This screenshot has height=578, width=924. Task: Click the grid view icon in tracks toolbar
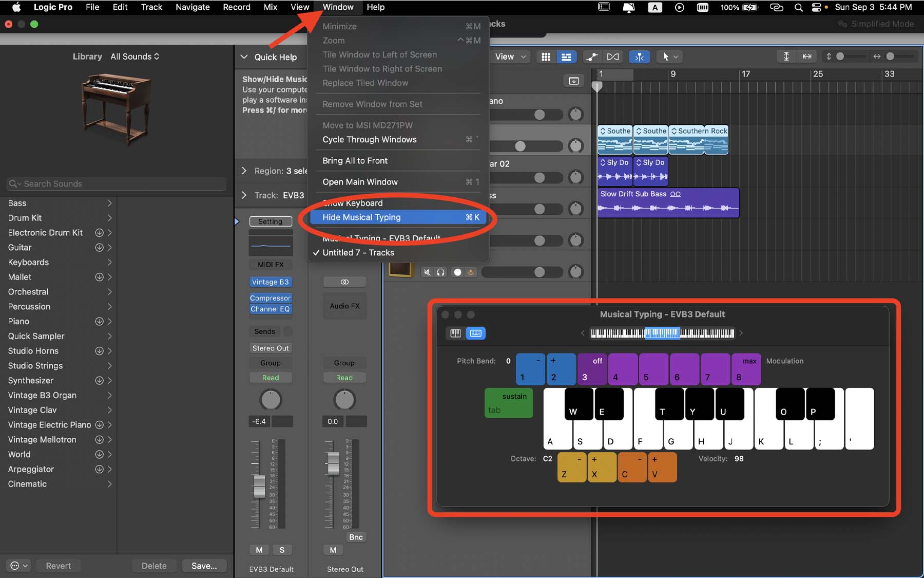point(546,57)
